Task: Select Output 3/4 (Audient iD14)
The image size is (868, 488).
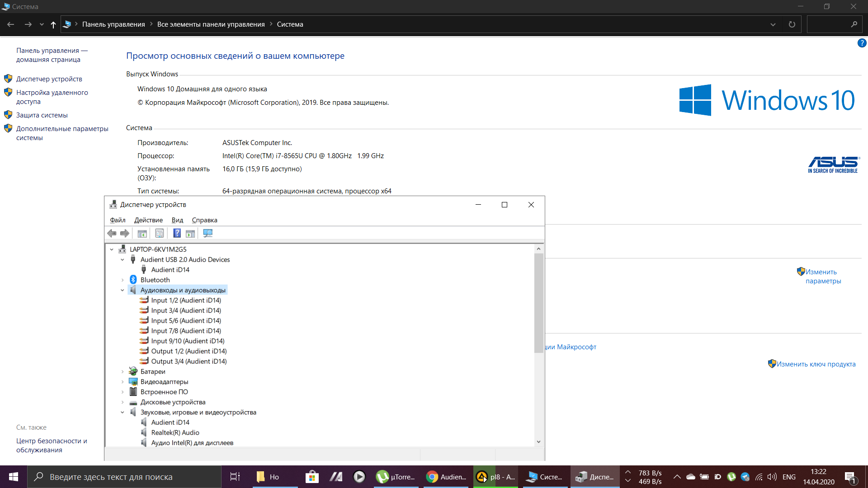Action: point(189,361)
